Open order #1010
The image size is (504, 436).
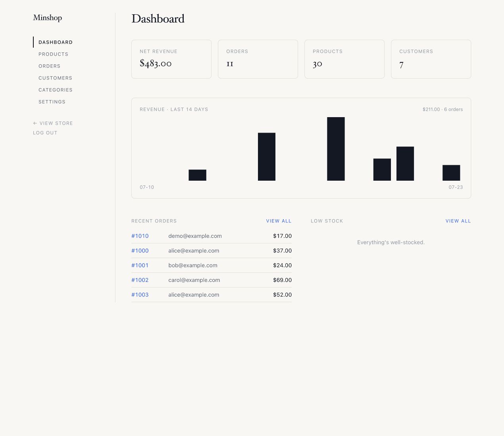point(140,236)
